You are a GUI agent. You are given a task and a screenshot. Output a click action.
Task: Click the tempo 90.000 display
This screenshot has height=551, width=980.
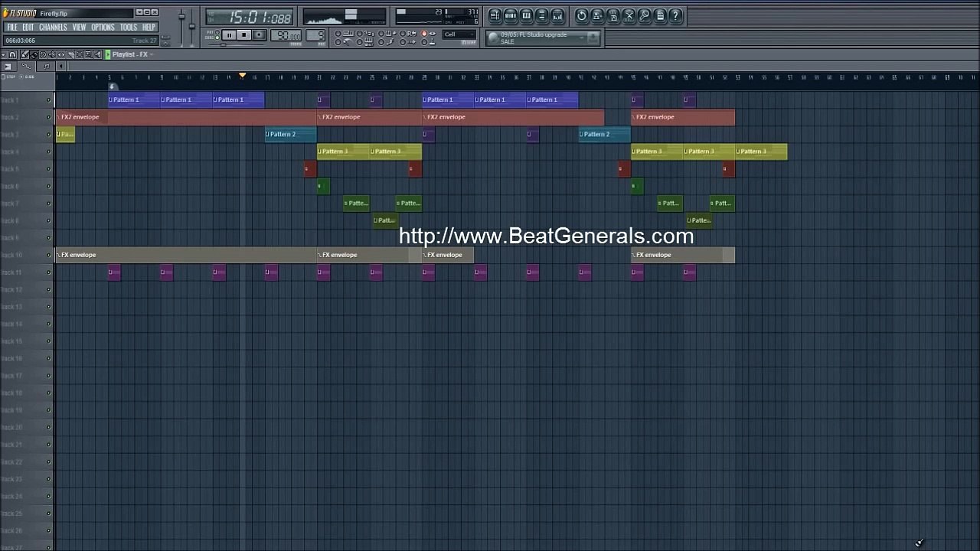point(286,35)
